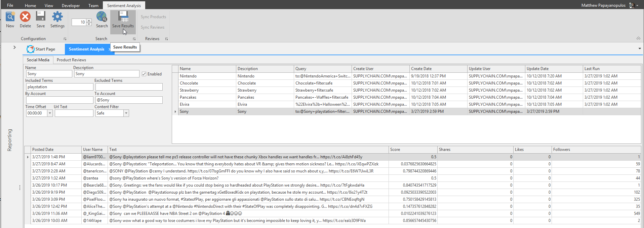Open the user account dropdown arrow
The image size is (644, 228).
637,6
